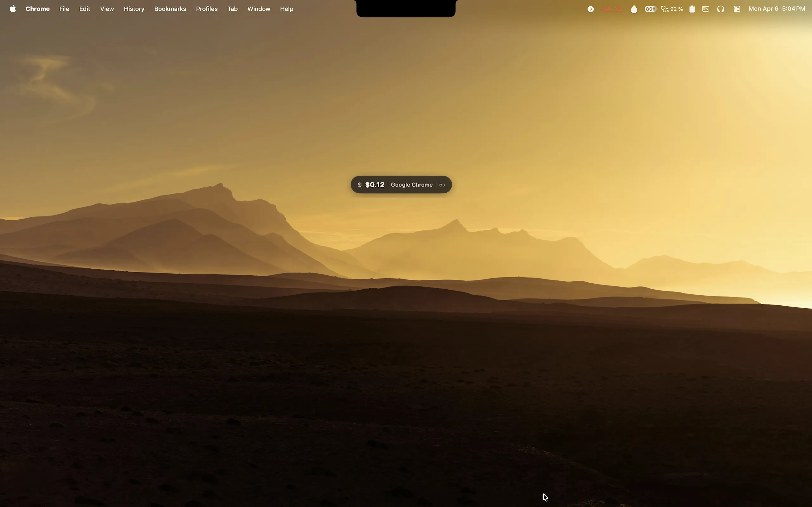
Task: Expand the Profiles menu
Action: tap(207, 9)
